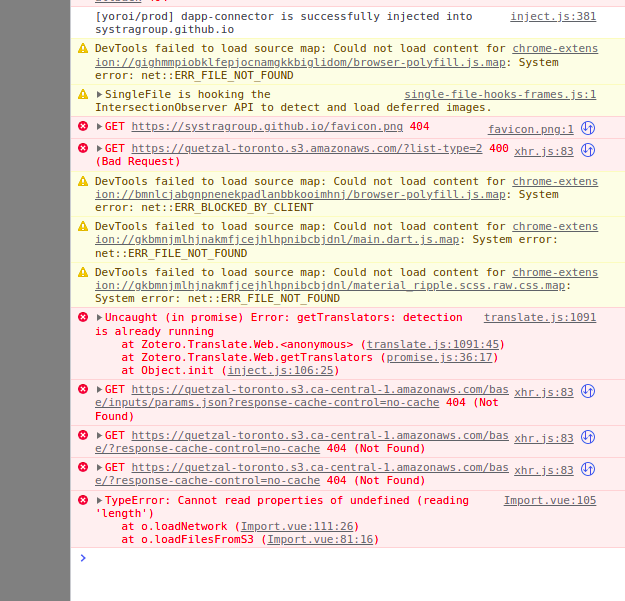The width and height of the screenshot is (625, 601).
Task: Open the browser-polyfill.js.map link for the gighmmpiobklfepjocnamgkkbiglidom extension
Action: coord(300,63)
